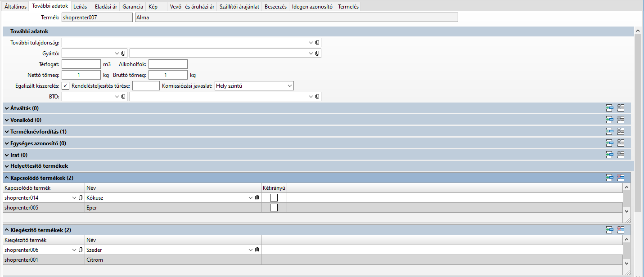Viewport: 644px width, 277px height.
Task: Open the Gyártó code dropdown
Action: tap(117, 53)
